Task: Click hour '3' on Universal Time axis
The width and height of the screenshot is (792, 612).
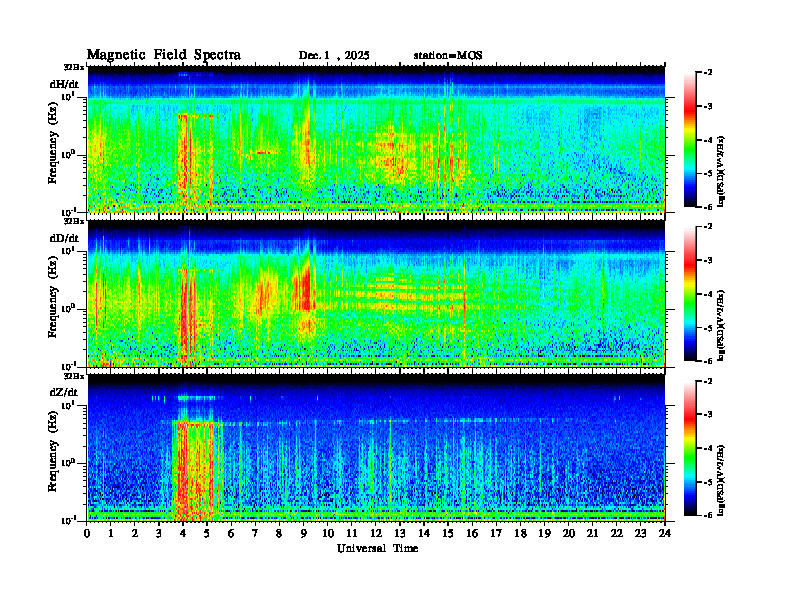Action: tap(159, 533)
